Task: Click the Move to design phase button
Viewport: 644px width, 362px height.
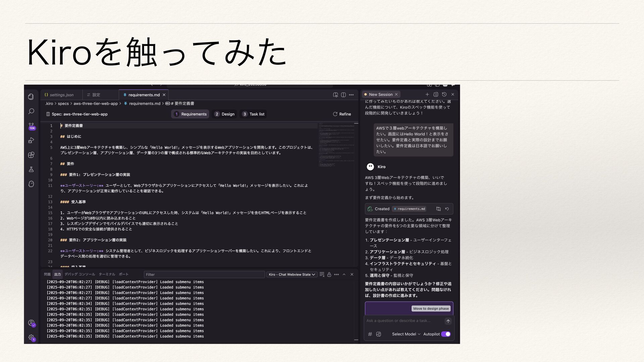Action: 431,309
